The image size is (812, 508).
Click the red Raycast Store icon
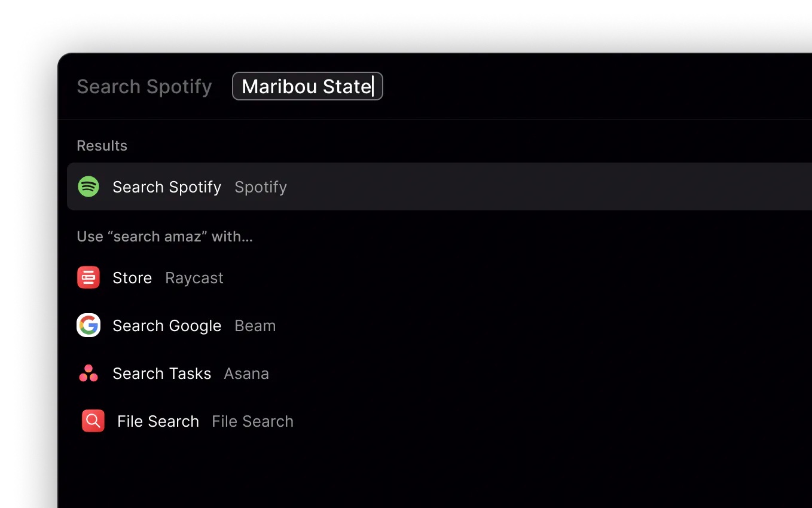88,277
